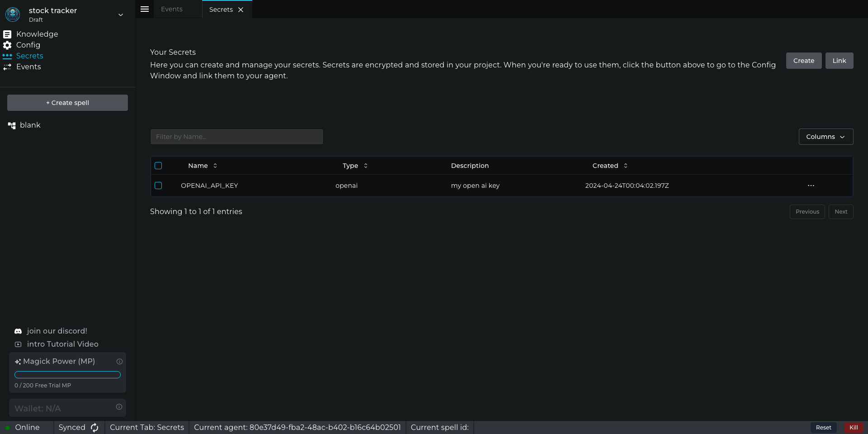
Task: Click the hamburger menu icon
Action: pyautogui.click(x=145, y=9)
